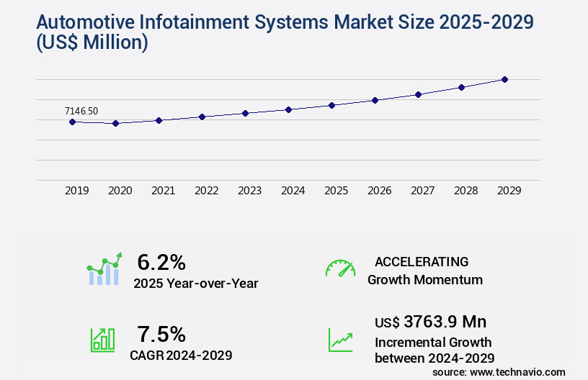Click the CAGR 2024-2029 caption
588x380 pixels.
(x=181, y=355)
